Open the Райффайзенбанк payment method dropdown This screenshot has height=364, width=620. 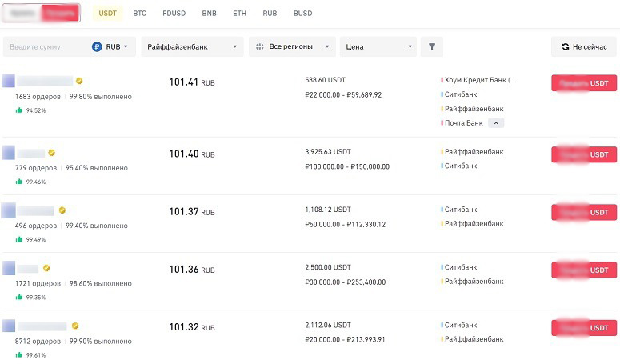[x=193, y=47]
